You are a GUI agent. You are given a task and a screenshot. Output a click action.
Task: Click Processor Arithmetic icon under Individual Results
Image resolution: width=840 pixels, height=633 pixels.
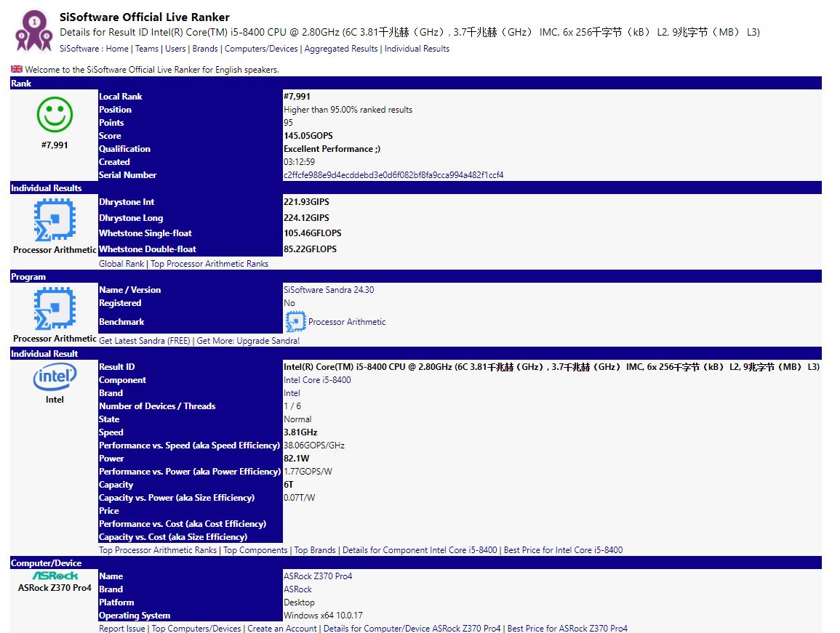pos(55,219)
